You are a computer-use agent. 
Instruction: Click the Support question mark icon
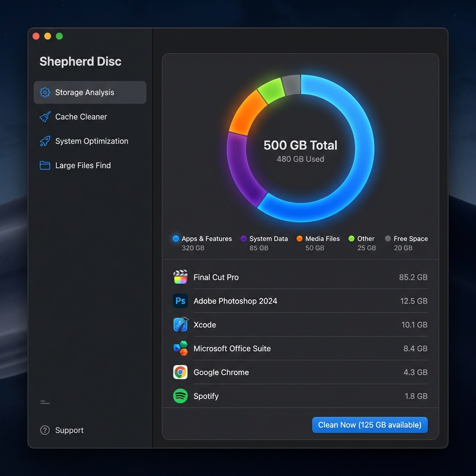[x=45, y=430]
